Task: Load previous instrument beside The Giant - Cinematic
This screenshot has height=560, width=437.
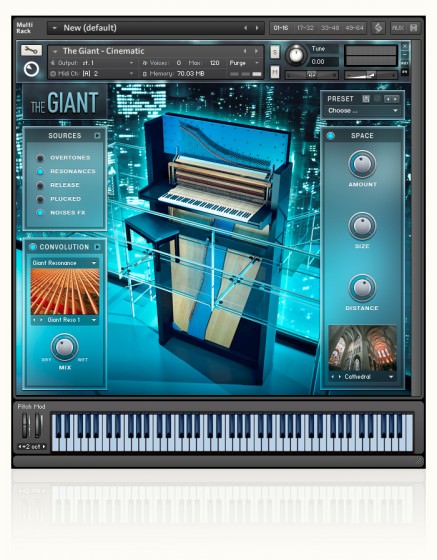Action: (x=245, y=51)
